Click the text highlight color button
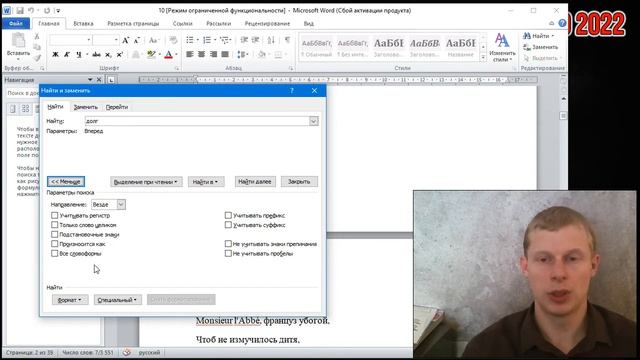The image size is (640, 360). tap(151, 54)
